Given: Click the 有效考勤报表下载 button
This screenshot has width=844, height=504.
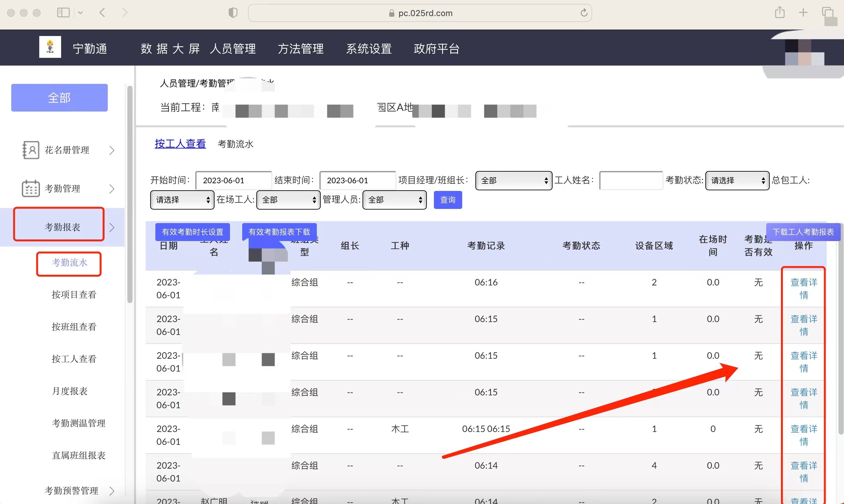Looking at the screenshot, I should point(279,232).
